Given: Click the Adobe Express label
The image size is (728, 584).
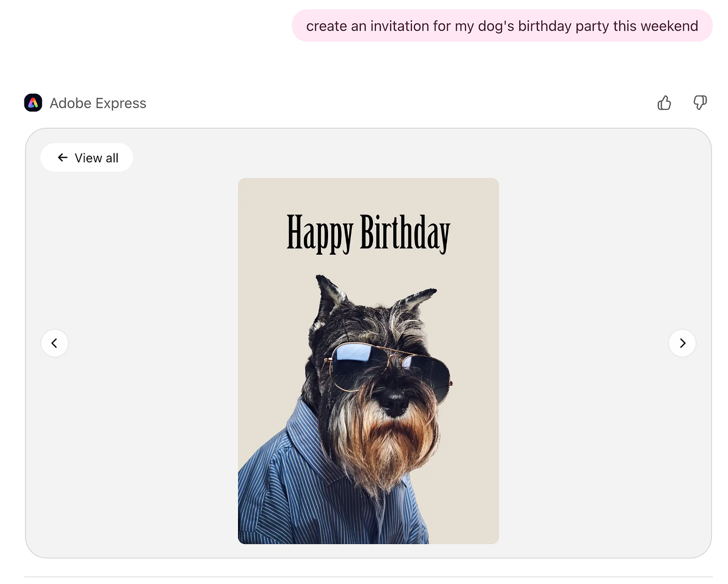Looking at the screenshot, I should pos(98,103).
